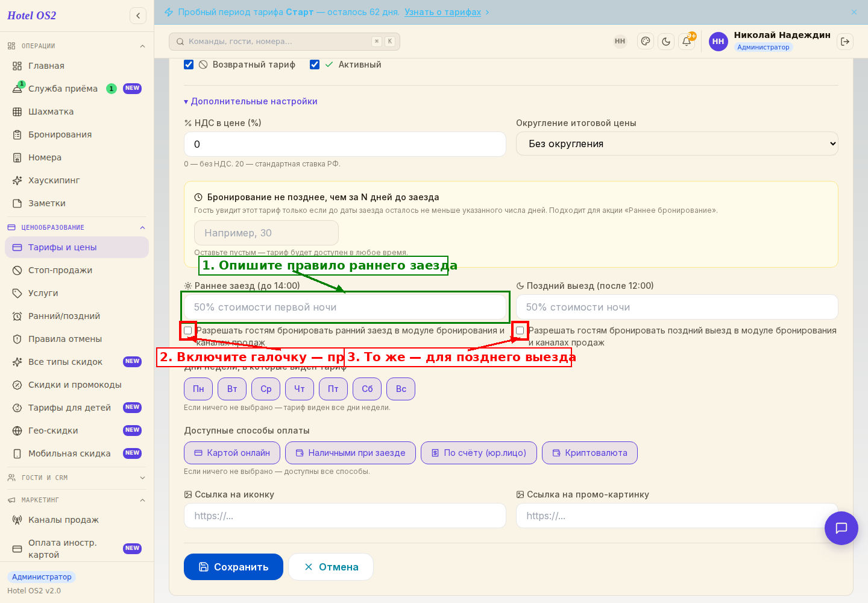
Task: Open Шахматка in sidebar
Action: tap(77, 112)
